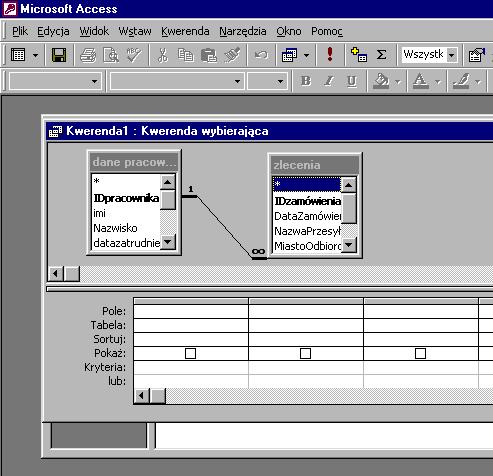Open the fill color dropdown arrow
This screenshot has width=493, height=476.
[x=398, y=82]
